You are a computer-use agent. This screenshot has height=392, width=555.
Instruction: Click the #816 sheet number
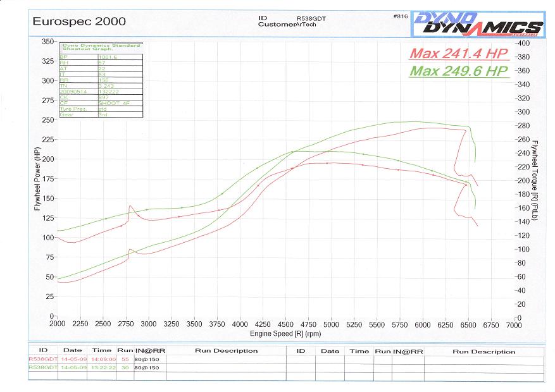pos(401,15)
